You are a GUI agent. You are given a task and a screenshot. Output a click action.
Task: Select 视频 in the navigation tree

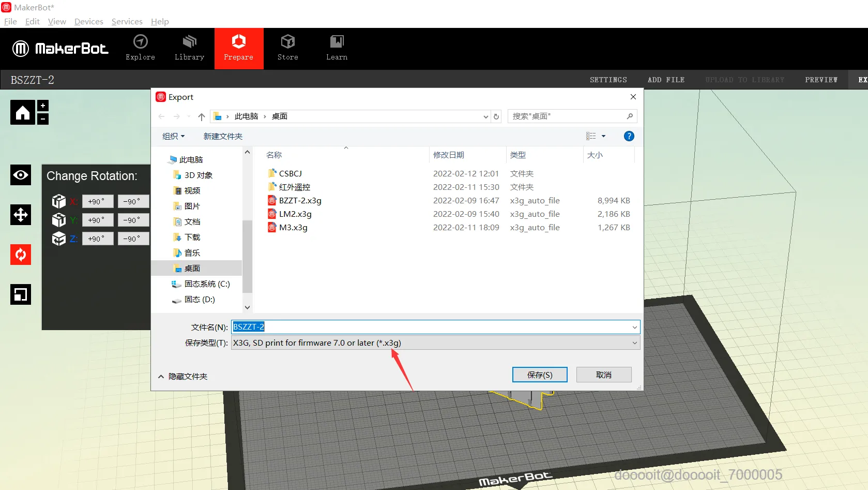pos(192,190)
